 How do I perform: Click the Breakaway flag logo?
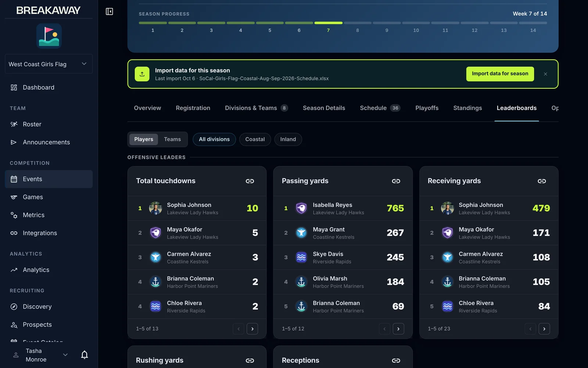49,36
